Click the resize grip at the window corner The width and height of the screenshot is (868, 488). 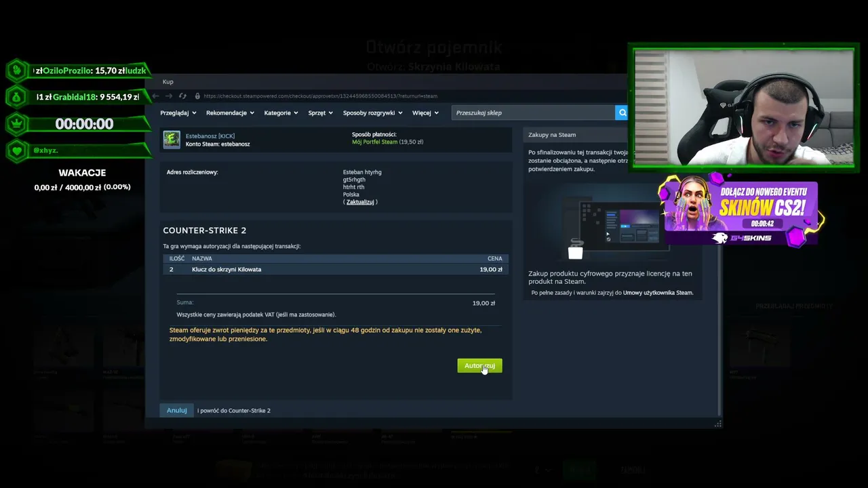717,424
